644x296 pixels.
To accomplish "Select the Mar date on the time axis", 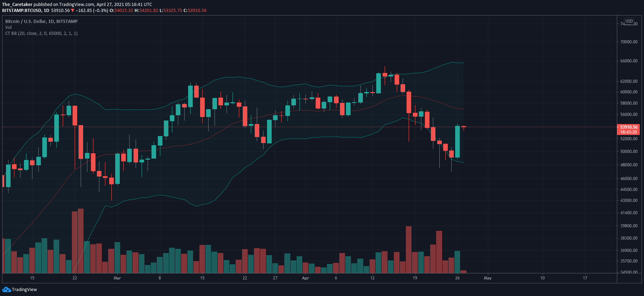I will [x=117, y=278].
